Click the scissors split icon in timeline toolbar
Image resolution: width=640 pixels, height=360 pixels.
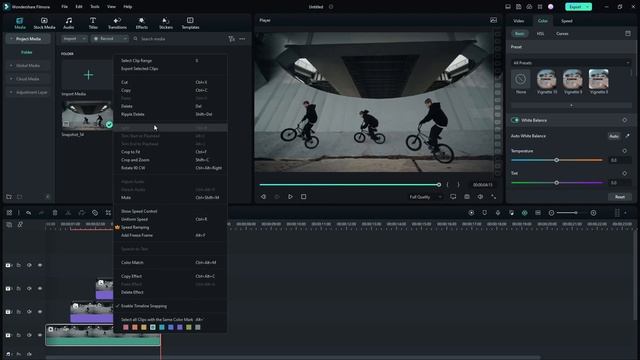(x=68, y=213)
